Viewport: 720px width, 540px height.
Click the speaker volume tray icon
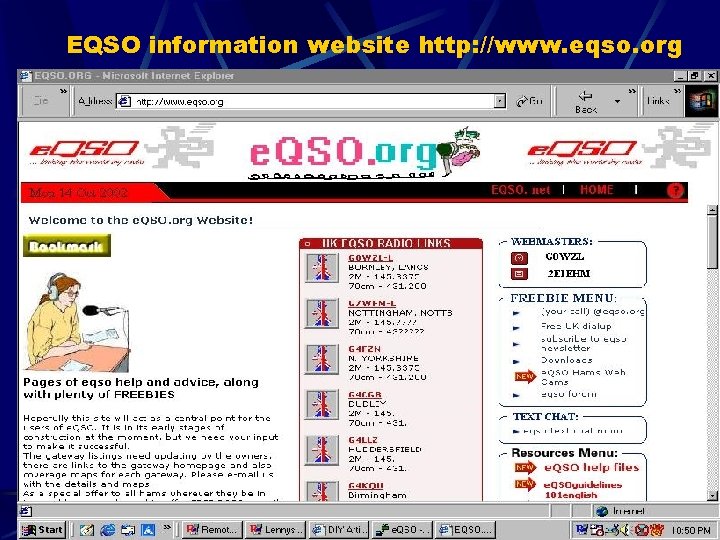click(627, 530)
